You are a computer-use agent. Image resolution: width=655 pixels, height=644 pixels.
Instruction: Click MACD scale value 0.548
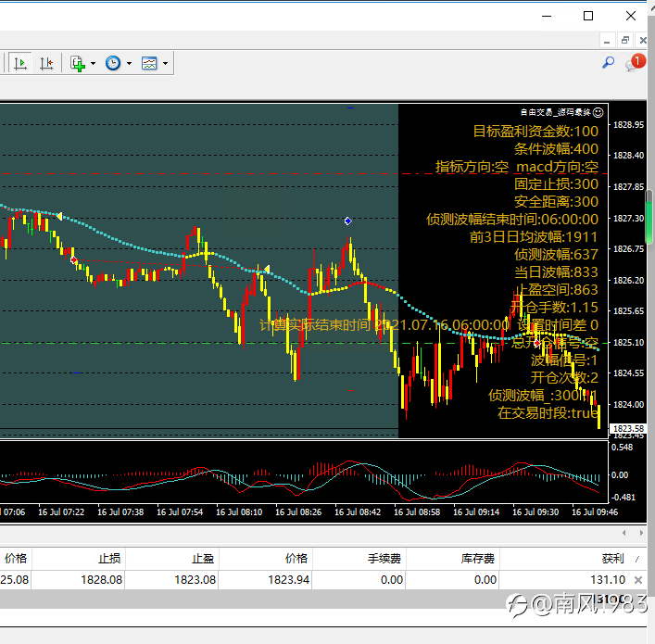623,448
